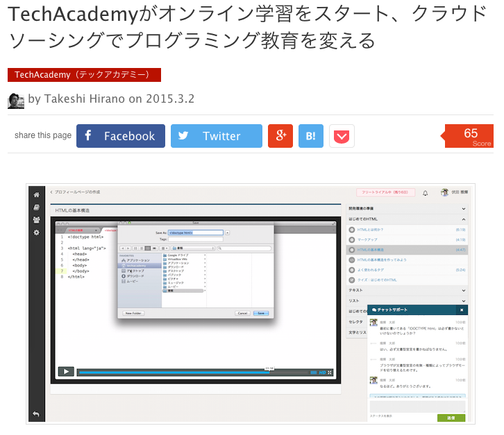The image size is (504, 435).
Task: Click the home icon in screenshot sidebar
Action: [37, 195]
